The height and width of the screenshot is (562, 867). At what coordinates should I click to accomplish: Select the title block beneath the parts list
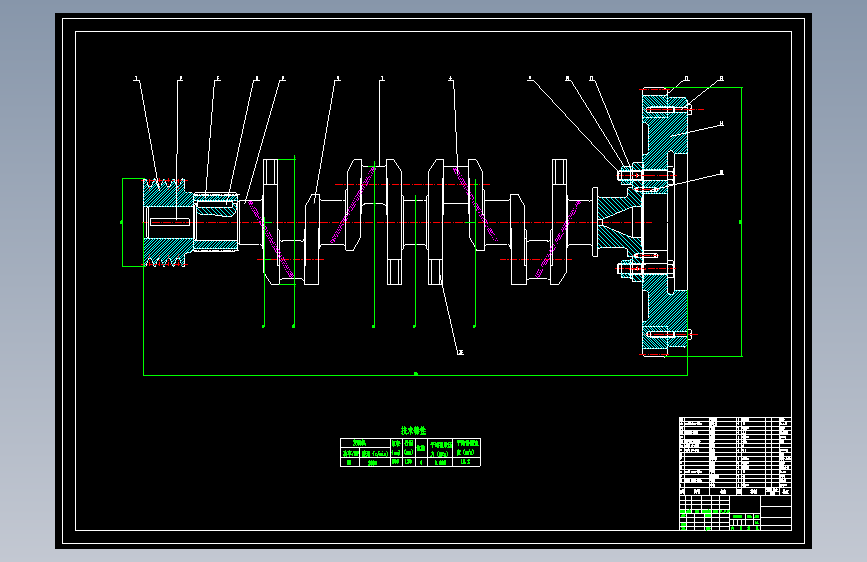[735, 513]
